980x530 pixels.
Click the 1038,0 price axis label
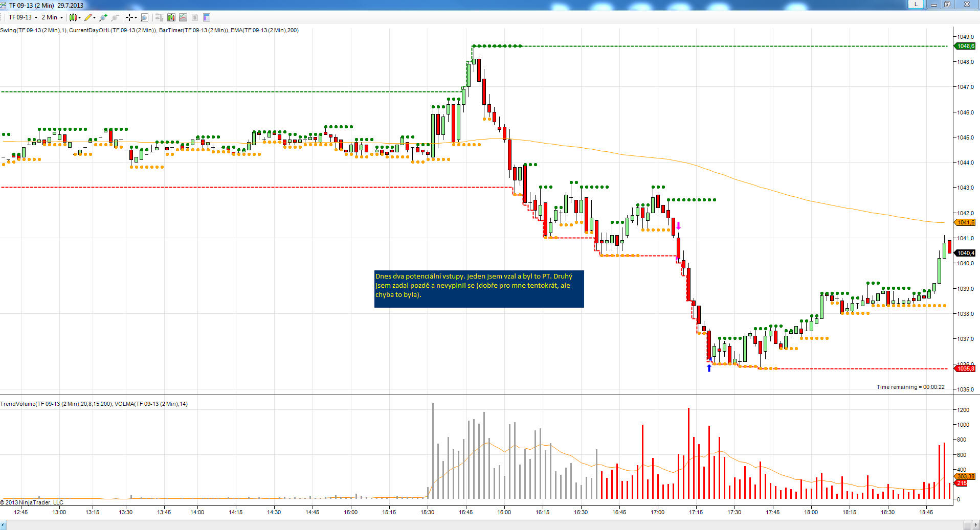pyautogui.click(x=966, y=314)
